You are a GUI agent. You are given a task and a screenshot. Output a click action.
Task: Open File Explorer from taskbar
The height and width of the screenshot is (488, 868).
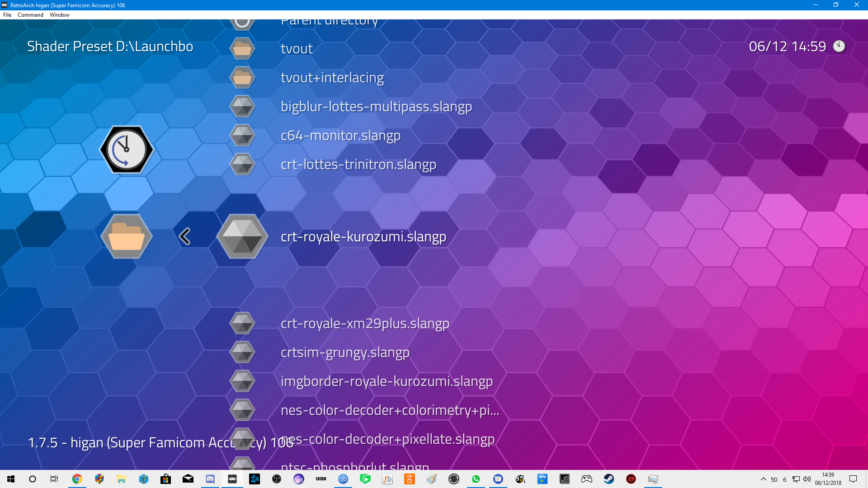[121, 479]
